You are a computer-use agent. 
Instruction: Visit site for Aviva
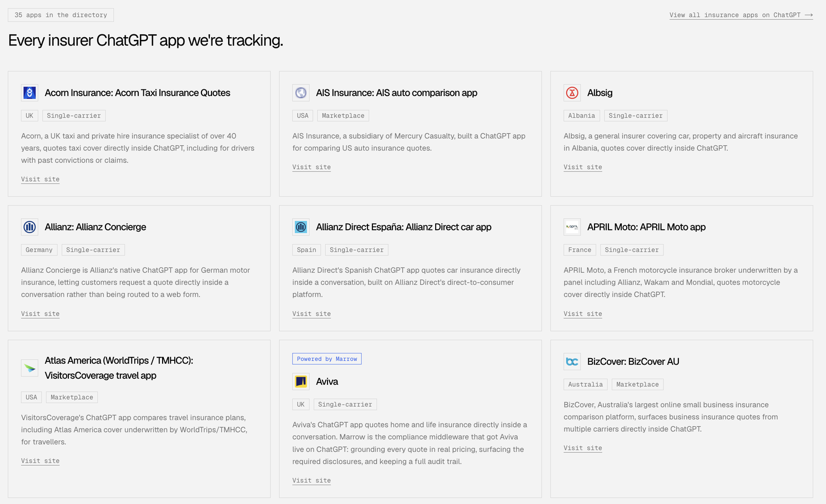[311, 481]
